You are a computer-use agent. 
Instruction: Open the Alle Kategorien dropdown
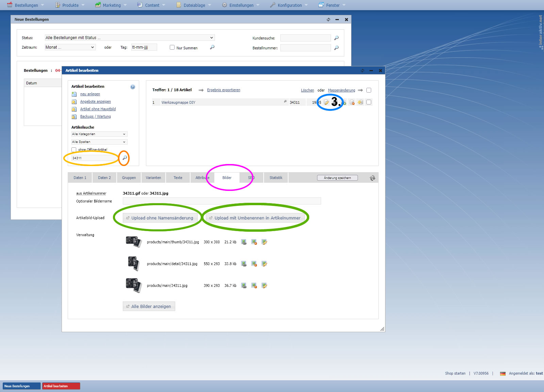[99, 134]
